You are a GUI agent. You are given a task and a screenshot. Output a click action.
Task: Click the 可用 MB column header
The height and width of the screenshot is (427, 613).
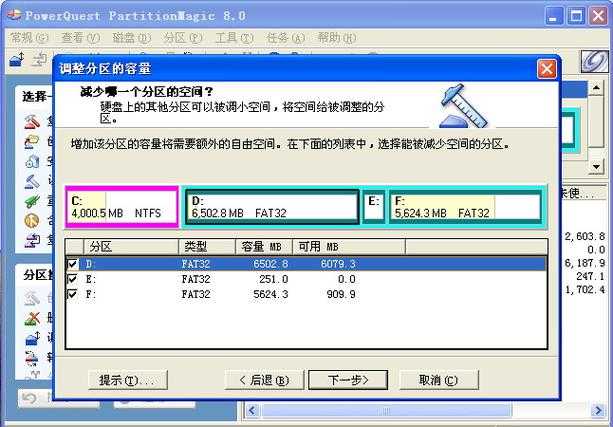click(x=349, y=247)
